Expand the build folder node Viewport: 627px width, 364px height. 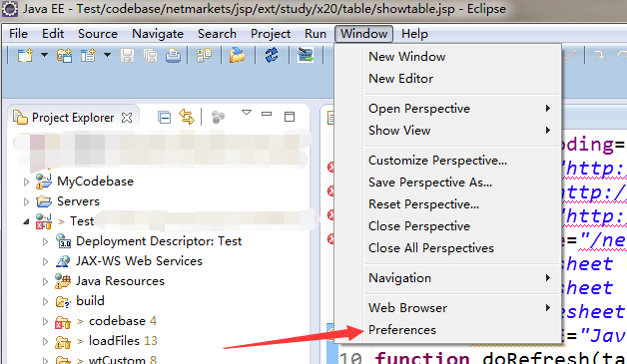tap(45, 301)
